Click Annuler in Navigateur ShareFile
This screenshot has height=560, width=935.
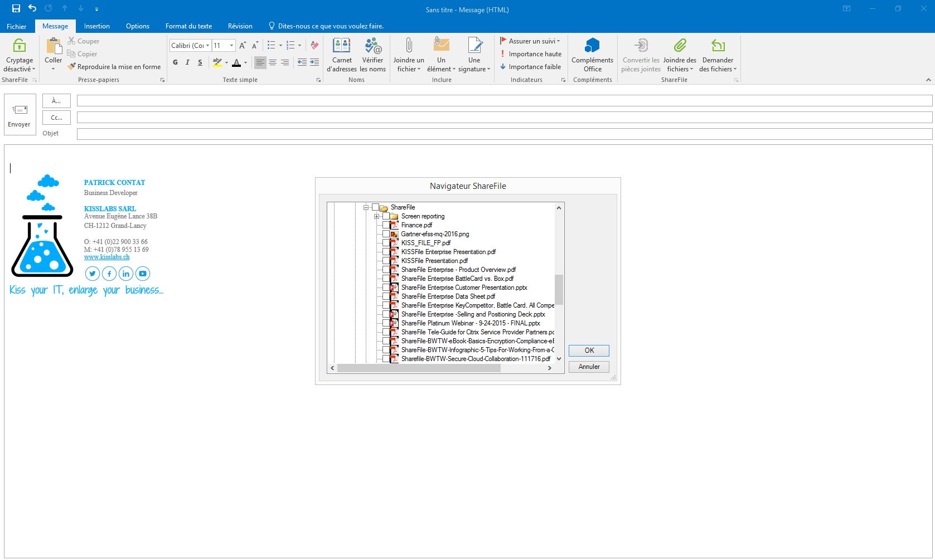click(x=589, y=367)
